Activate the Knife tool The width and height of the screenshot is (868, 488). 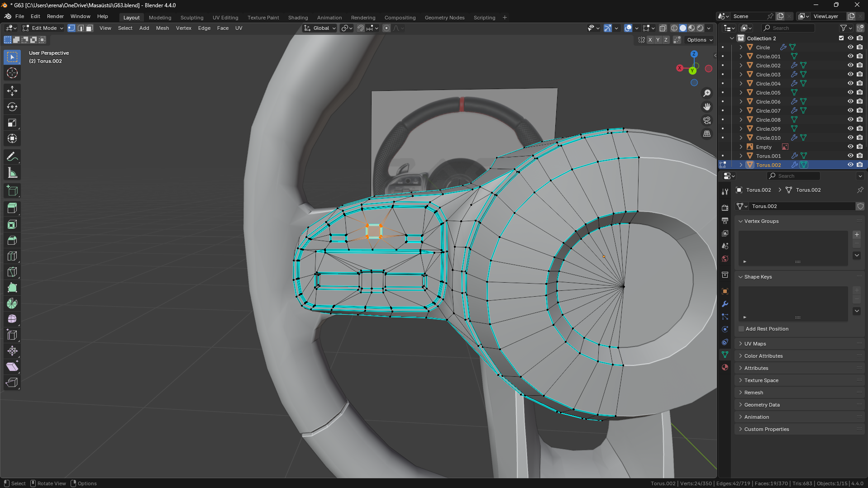(12, 272)
